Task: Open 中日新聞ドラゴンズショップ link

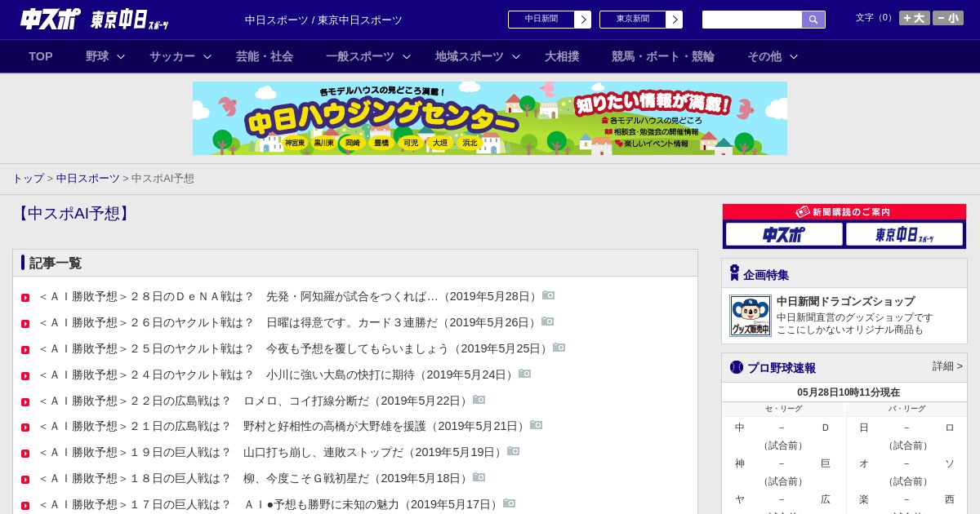Action: click(x=845, y=301)
